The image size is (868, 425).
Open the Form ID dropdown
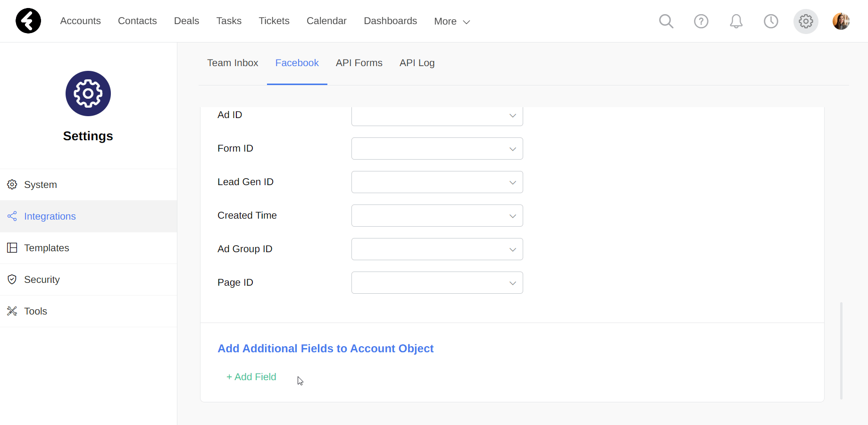[x=437, y=148]
